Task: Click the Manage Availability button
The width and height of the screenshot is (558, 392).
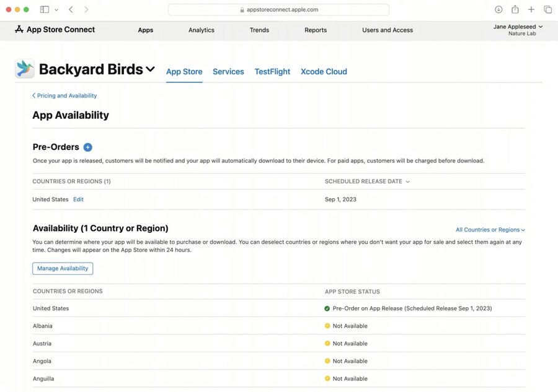Action: tap(63, 268)
